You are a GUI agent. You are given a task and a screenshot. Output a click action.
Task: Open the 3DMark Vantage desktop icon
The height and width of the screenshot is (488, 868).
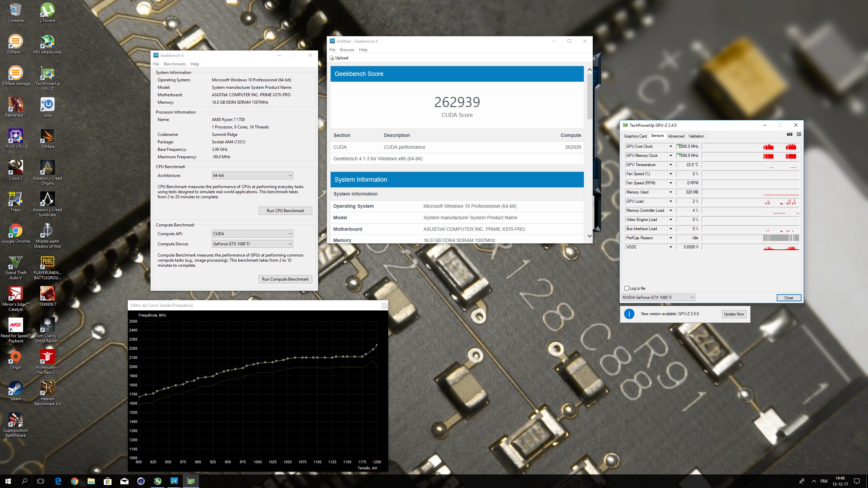(x=16, y=76)
